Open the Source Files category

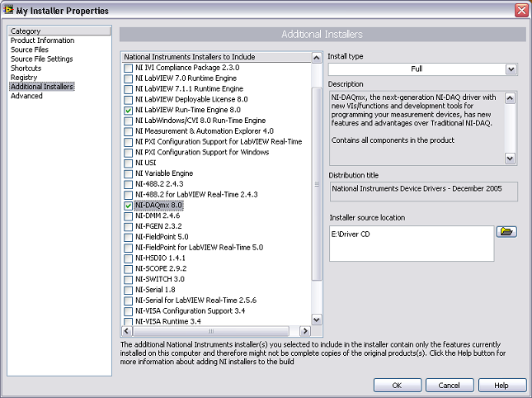click(30, 50)
